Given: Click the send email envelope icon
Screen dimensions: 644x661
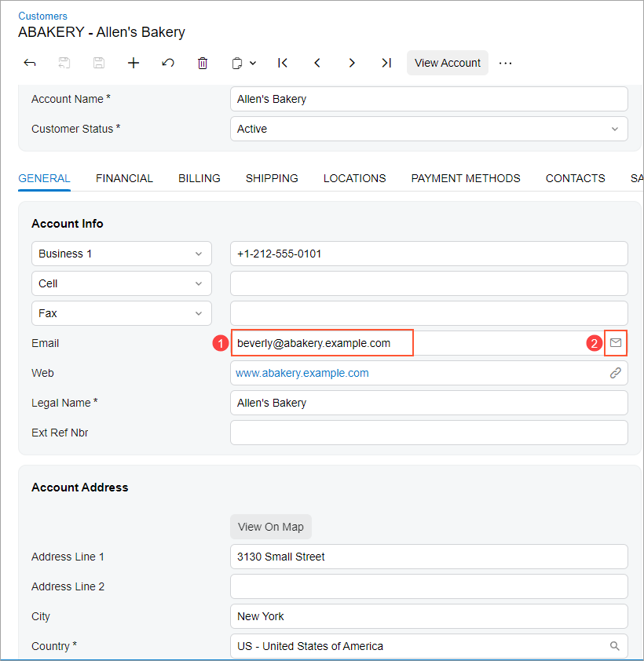Looking at the screenshot, I should 616,343.
